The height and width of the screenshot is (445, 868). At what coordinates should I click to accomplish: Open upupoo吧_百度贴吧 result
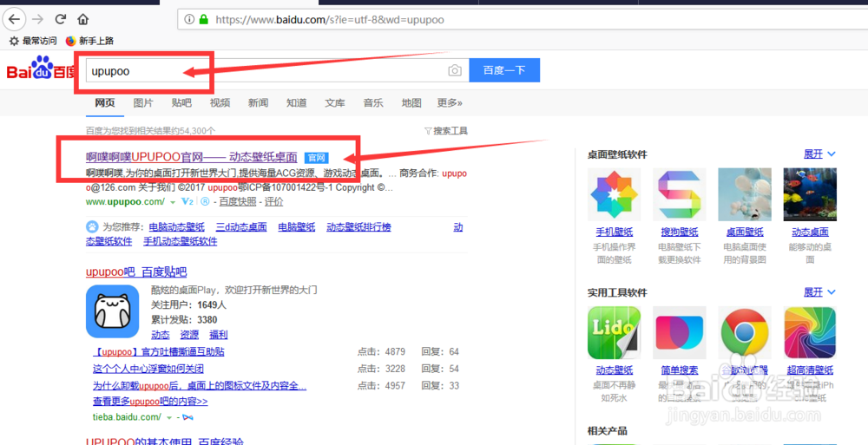136,272
